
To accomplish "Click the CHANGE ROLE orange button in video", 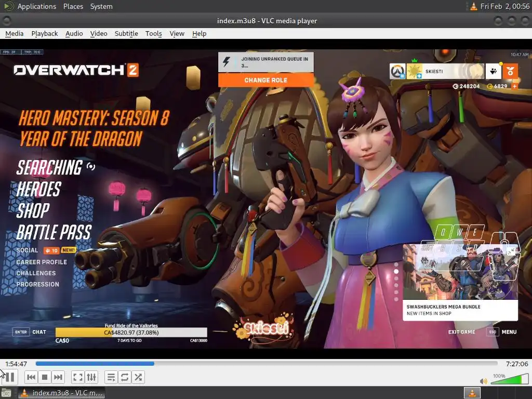I will tap(265, 80).
